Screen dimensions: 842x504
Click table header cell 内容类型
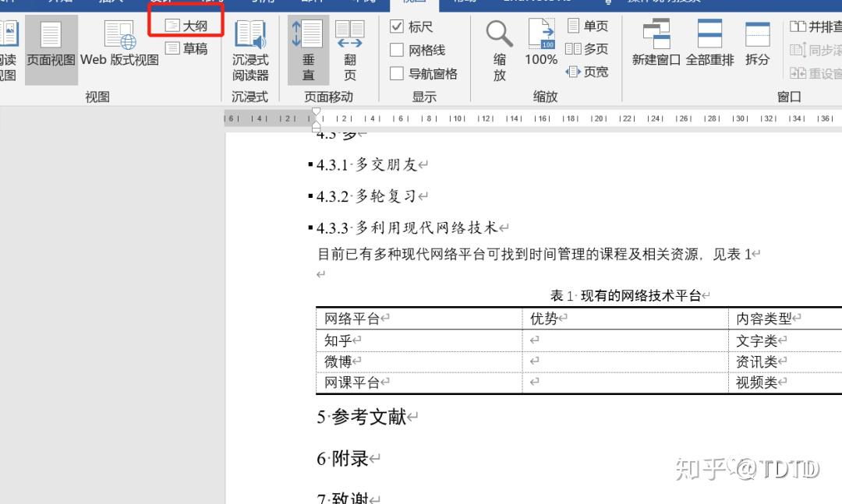[763, 319]
